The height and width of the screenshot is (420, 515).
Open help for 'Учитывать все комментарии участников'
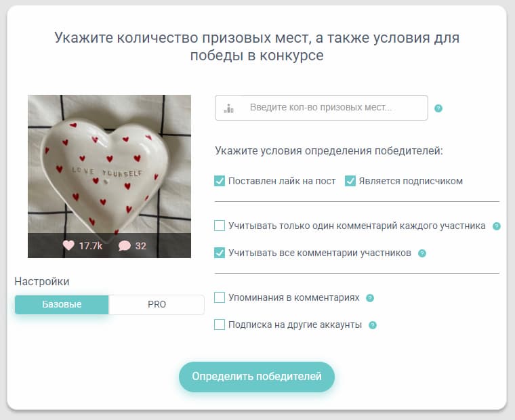422,253
